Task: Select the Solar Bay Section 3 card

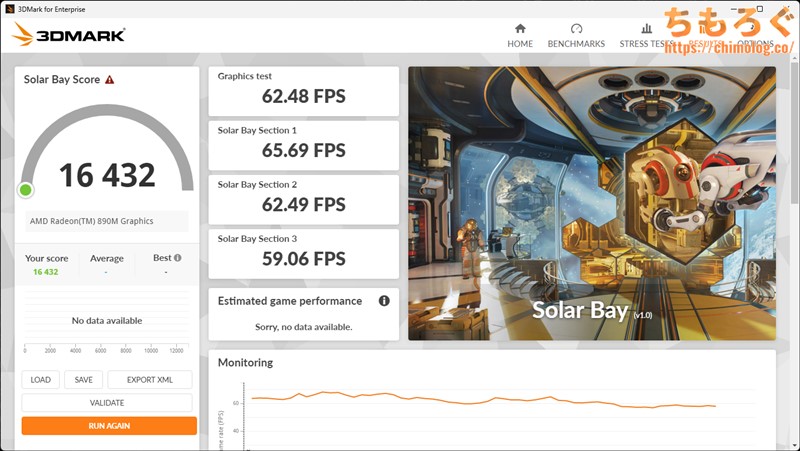Action: pyautogui.click(x=303, y=253)
